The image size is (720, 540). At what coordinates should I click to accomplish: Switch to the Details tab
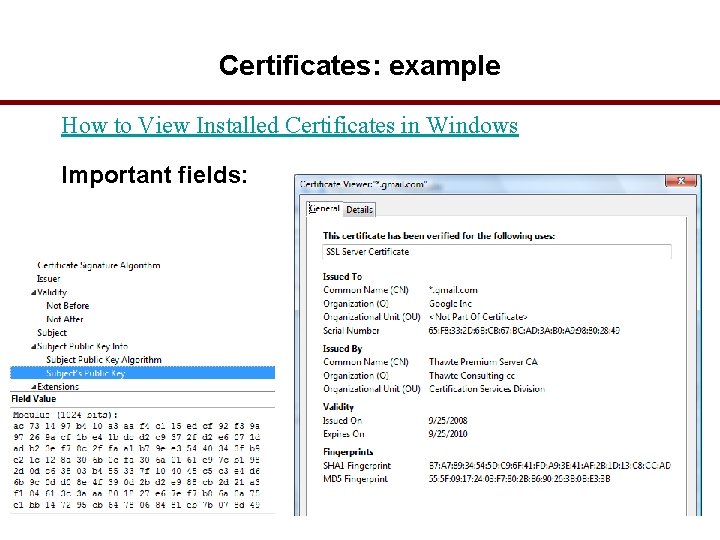[360, 209]
